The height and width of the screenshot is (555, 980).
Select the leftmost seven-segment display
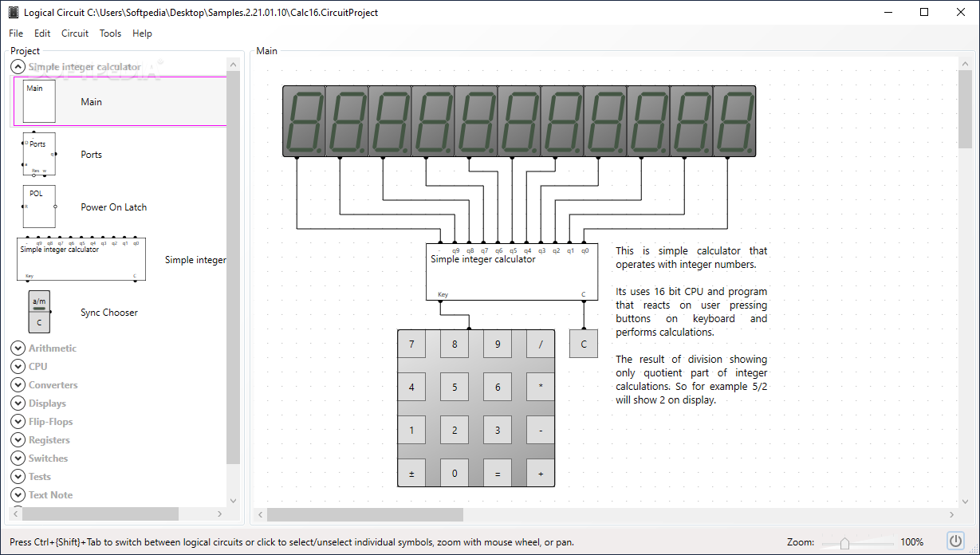(303, 121)
